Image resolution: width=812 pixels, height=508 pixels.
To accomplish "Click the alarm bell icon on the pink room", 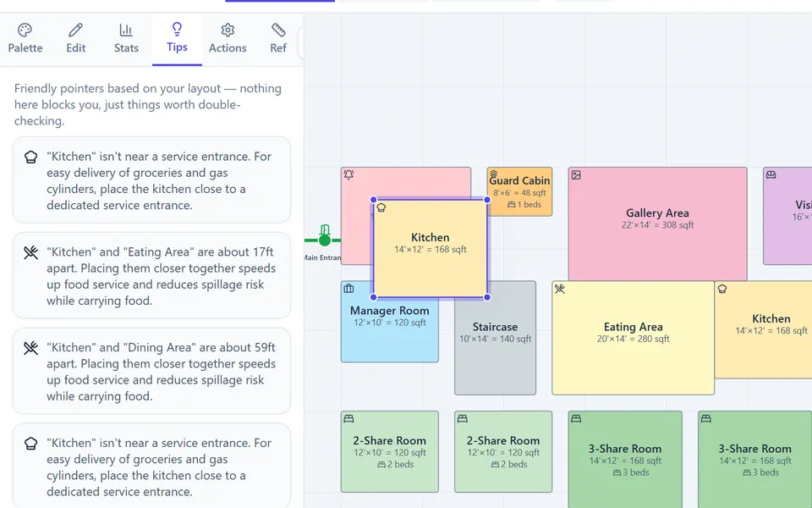I will click(349, 174).
